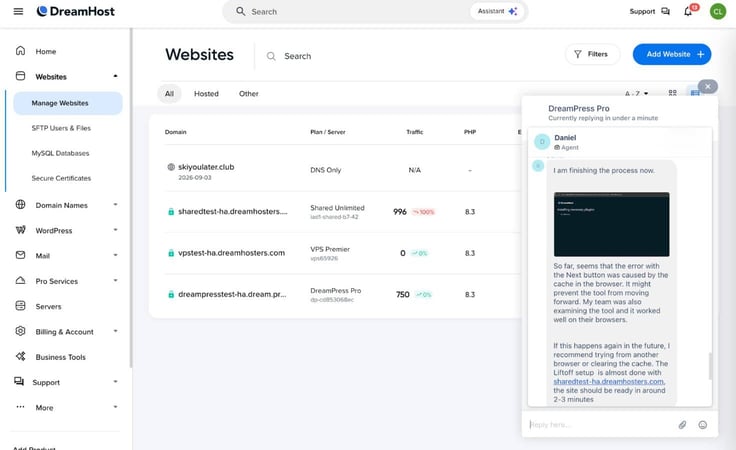The height and width of the screenshot is (450, 736).
Task: Open the emoji picker in chat
Action: pos(703,425)
